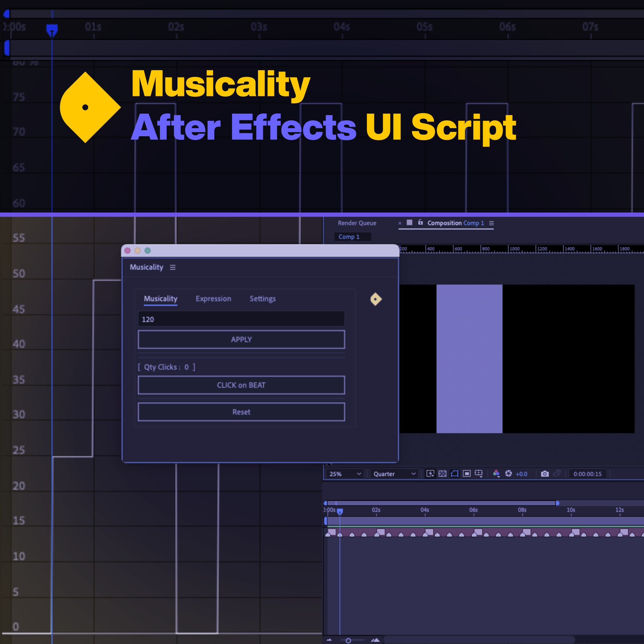Select the Region of Interest tool

pos(467,474)
